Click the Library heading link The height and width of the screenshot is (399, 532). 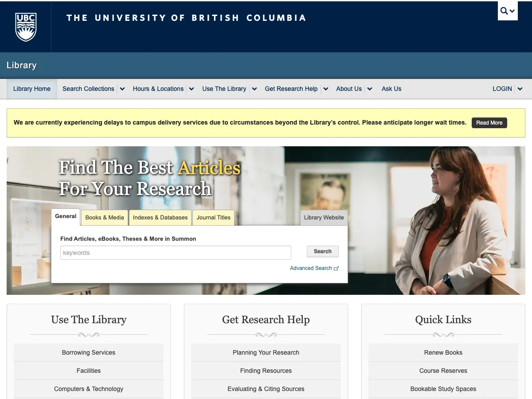coord(21,66)
